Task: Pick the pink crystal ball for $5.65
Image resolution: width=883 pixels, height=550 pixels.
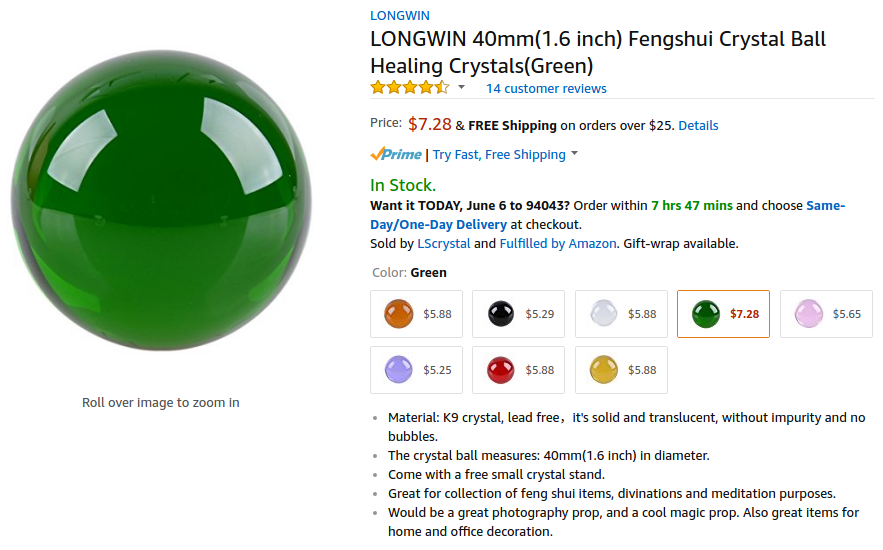Action: pyautogui.click(x=825, y=314)
